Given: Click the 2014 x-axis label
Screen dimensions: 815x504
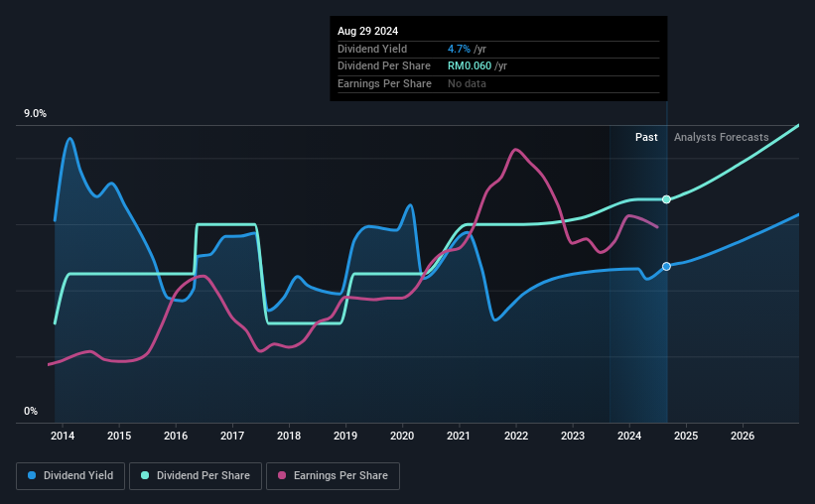Looking at the screenshot, I should (x=63, y=436).
